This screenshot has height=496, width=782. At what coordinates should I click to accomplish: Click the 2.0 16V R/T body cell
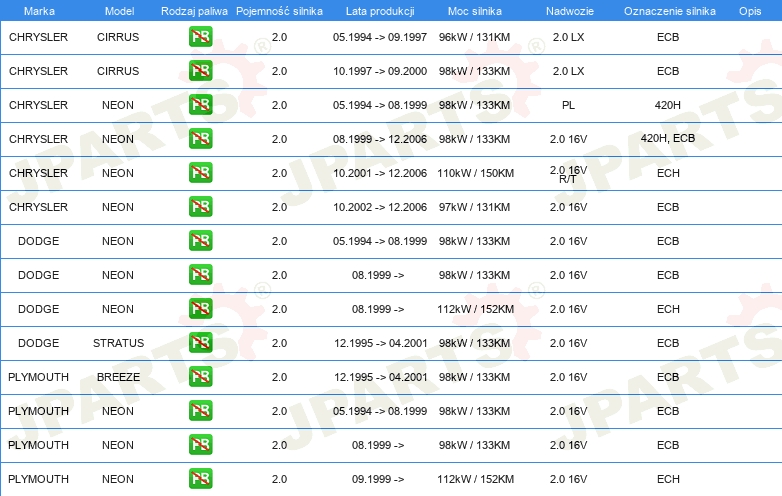point(568,174)
